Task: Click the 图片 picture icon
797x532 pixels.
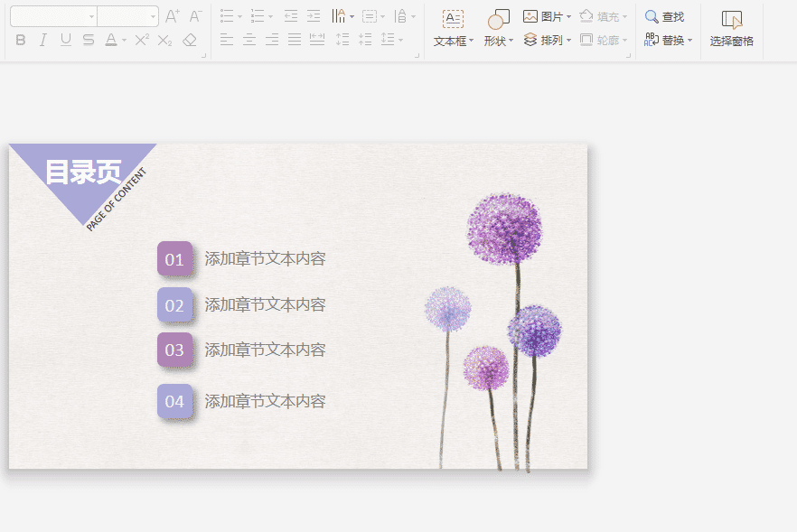Action: click(530, 17)
